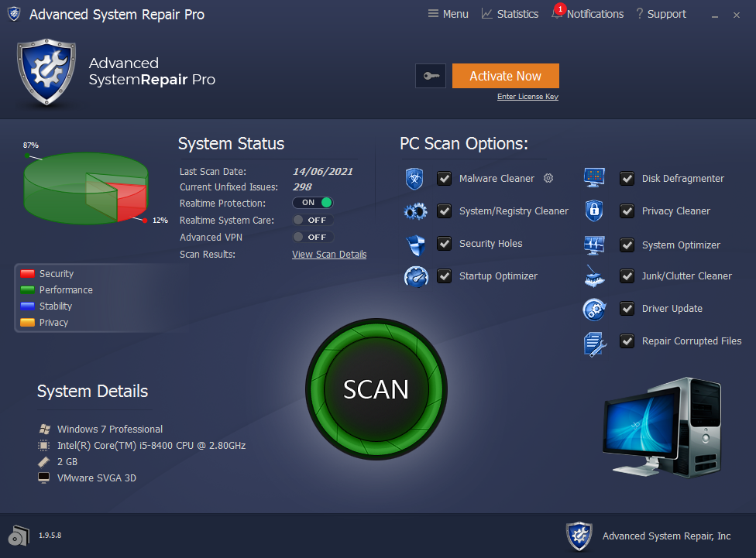The height and width of the screenshot is (558, 756).
Task: Click the system status pie chart
Action: pos(86,188)
